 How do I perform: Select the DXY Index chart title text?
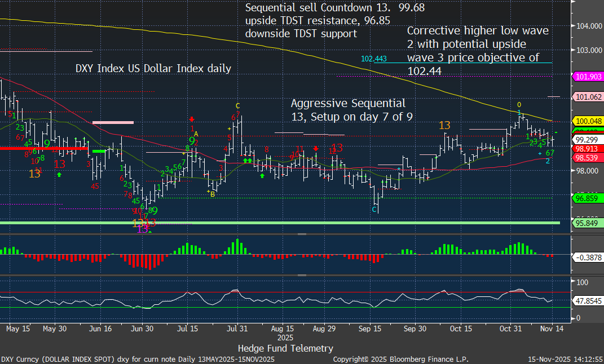tap(153, 69)
